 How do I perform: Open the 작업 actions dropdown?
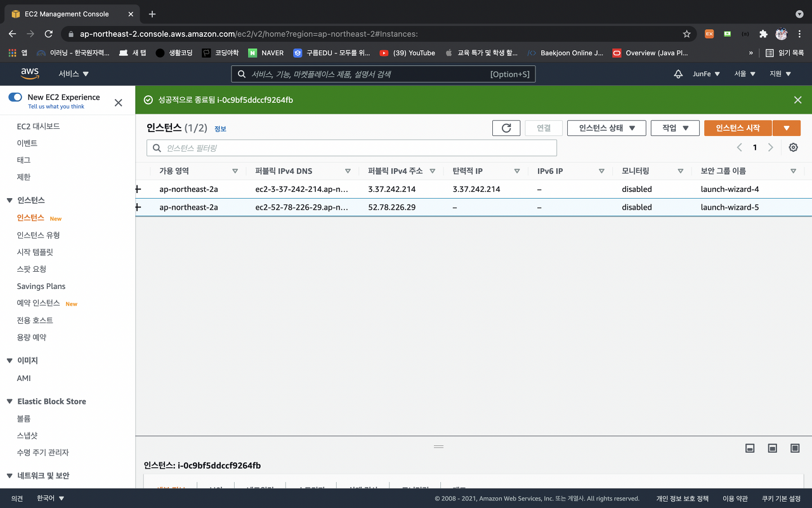pos(675,128)
